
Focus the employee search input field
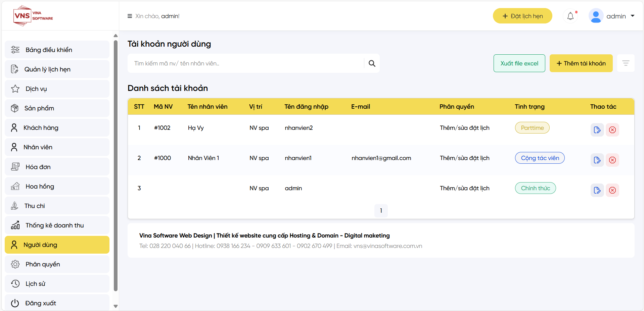click(x=246, y=63)
